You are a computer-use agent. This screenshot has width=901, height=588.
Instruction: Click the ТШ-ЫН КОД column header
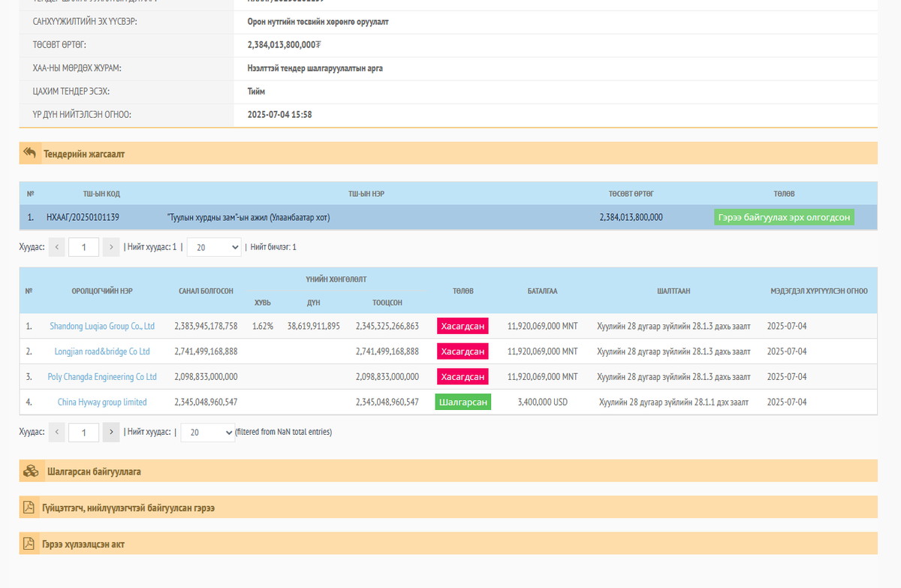(101, 194)
